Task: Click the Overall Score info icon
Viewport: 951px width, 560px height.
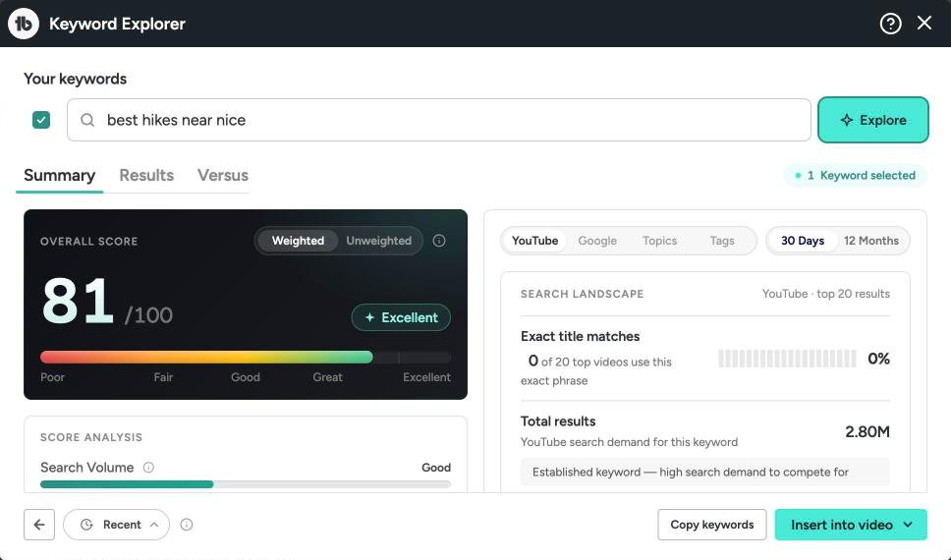Action: point(439,241)
